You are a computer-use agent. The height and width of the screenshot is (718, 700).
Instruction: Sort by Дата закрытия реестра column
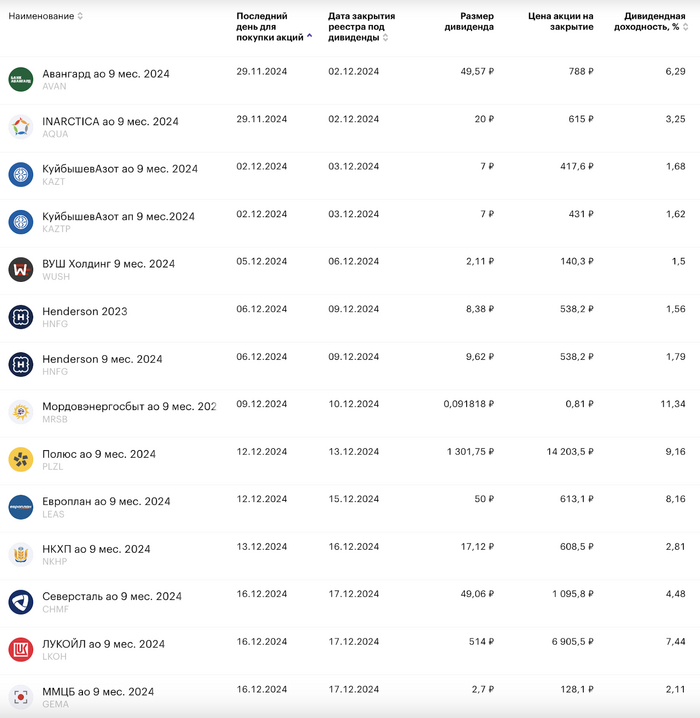[361, 27]
